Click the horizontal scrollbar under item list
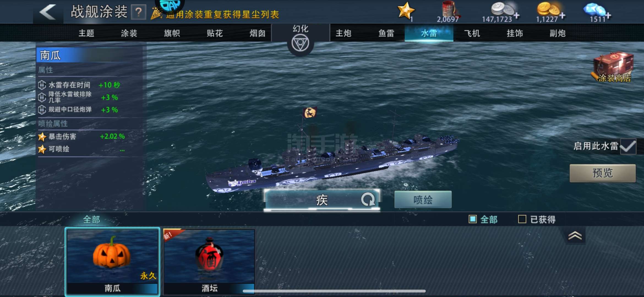 point(334,291)
